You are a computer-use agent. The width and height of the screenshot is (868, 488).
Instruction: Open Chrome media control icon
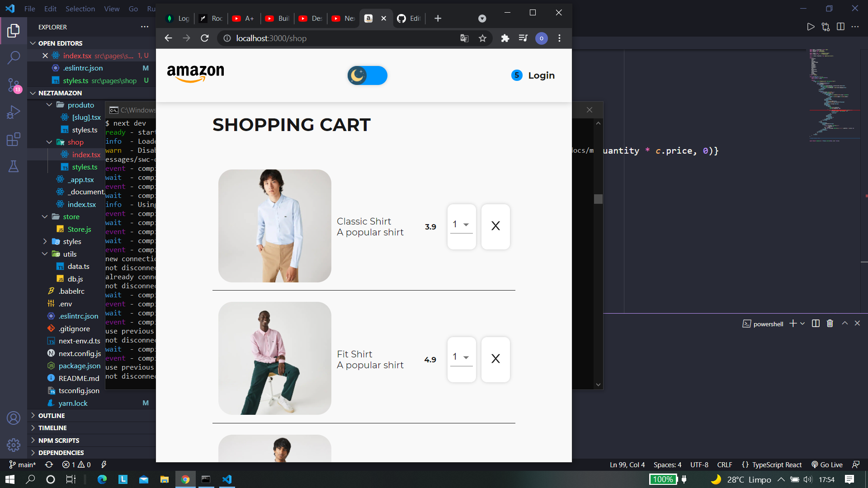[523, 38]
